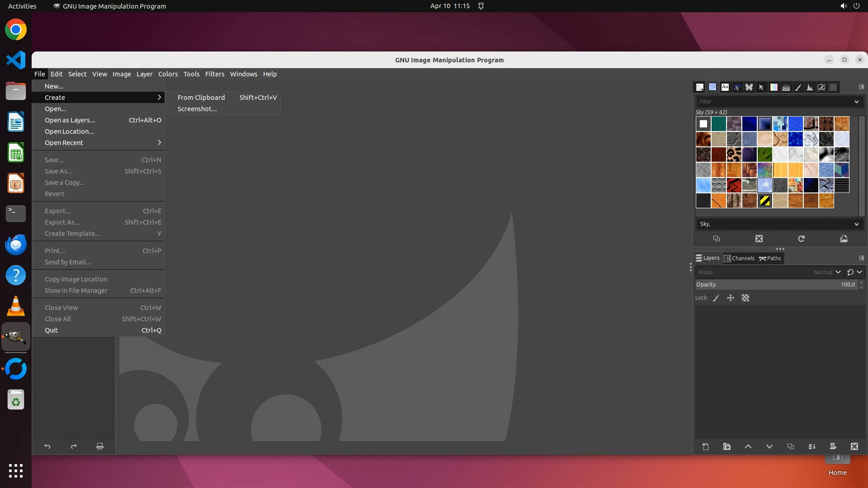Click the Open pattern as image icon
Viewport: 868px width, 488px height.
click(x=844, y=239)
